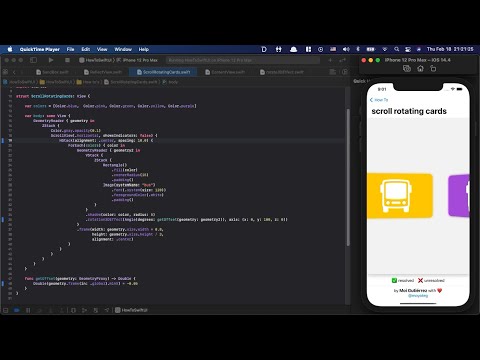The image size is (480, 360).
Task: Click the add editor split icon
Action: (x=345, y=72)
